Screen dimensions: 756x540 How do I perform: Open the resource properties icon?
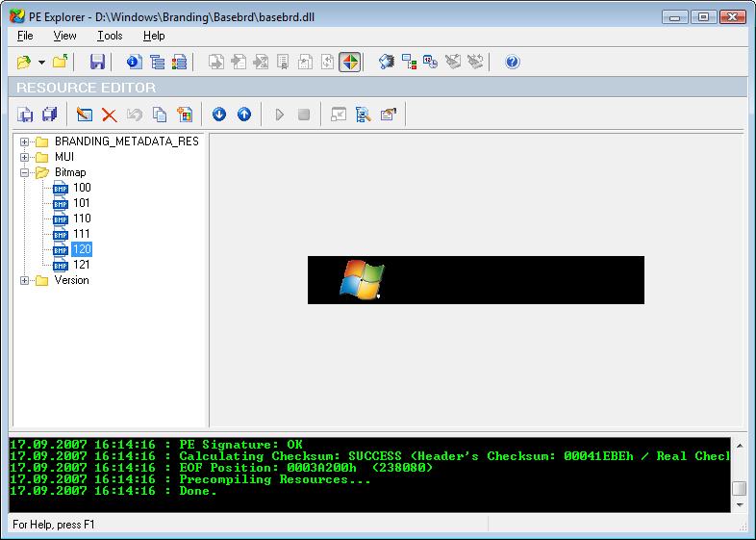pos(389,115)
